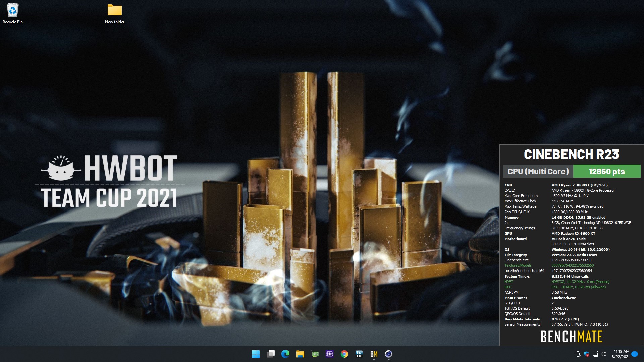Screen dimensions: 644x362
Task: Open the volume speaker tray icon
Action: coord(604,354)
